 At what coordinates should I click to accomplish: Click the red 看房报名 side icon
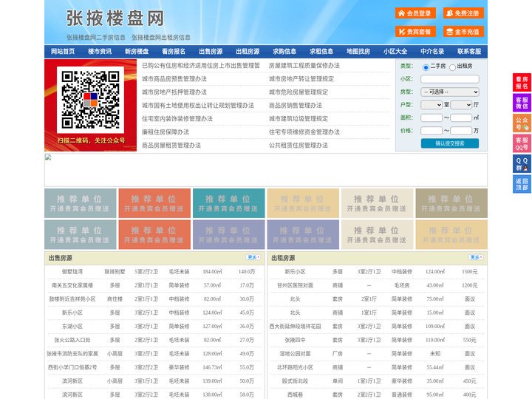pos(522,83)
